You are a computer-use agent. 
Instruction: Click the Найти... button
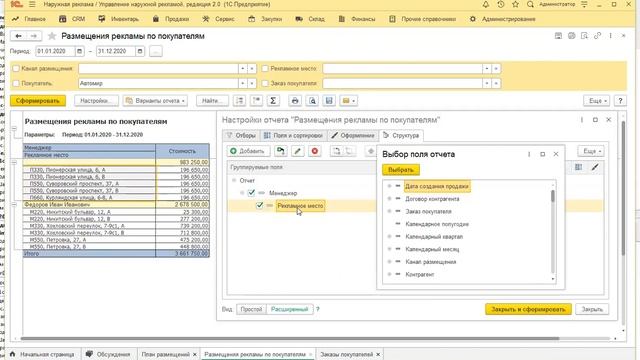(212, 100)
